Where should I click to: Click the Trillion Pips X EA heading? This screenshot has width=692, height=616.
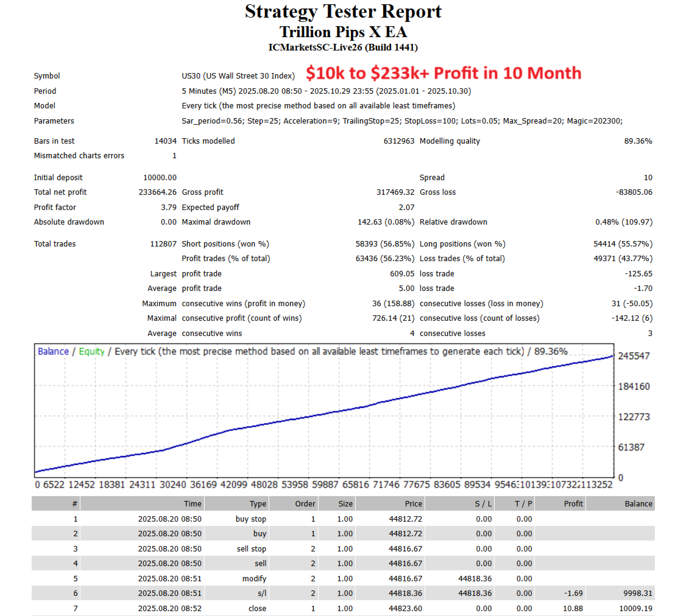pos(343,31)
